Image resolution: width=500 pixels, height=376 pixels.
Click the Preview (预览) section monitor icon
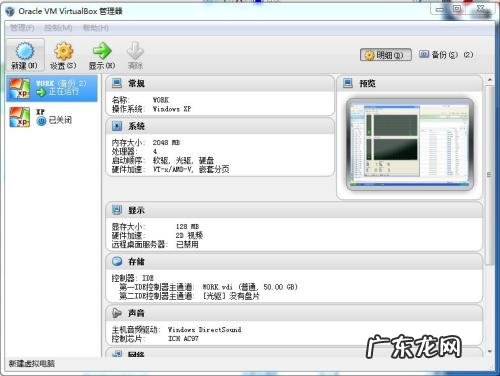tap(348, 83)
